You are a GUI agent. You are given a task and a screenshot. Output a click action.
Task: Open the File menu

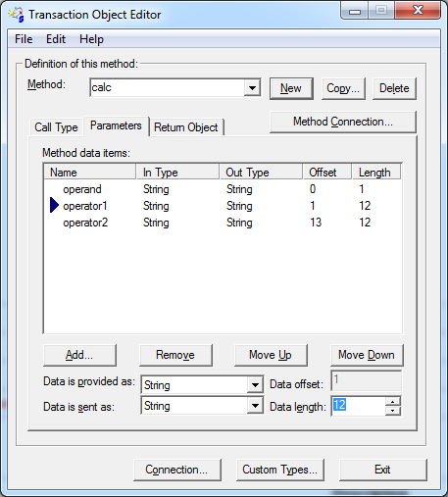[x=24, y=39]
